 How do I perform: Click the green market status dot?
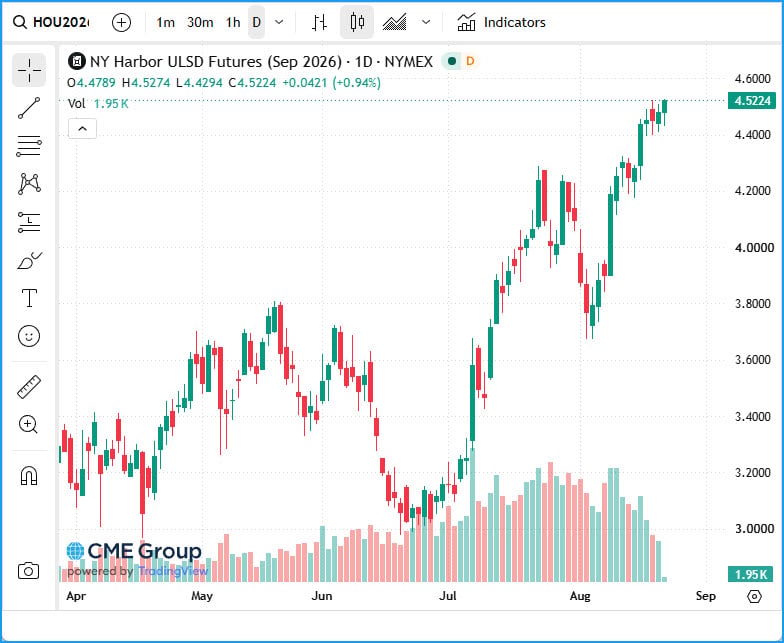click(452, 62)
